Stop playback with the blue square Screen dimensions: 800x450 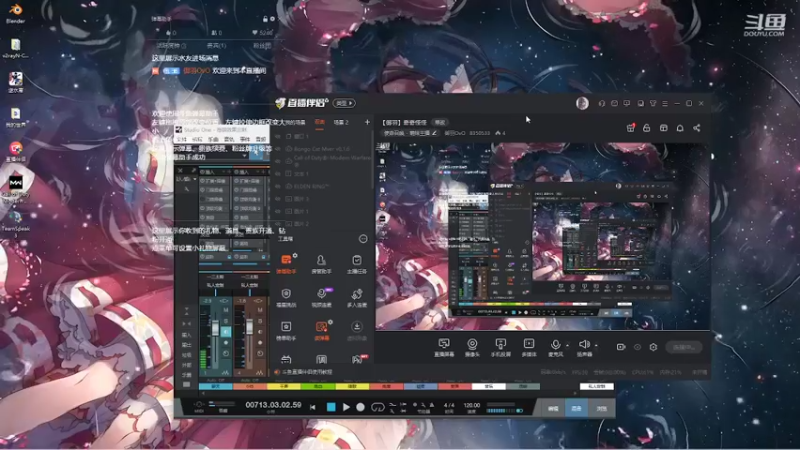pos(331,407)
